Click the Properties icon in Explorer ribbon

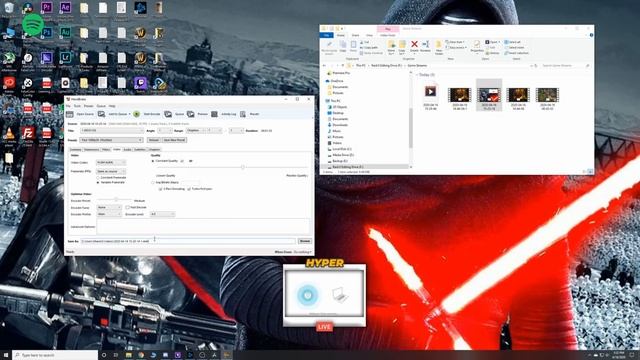coord(476,44)
